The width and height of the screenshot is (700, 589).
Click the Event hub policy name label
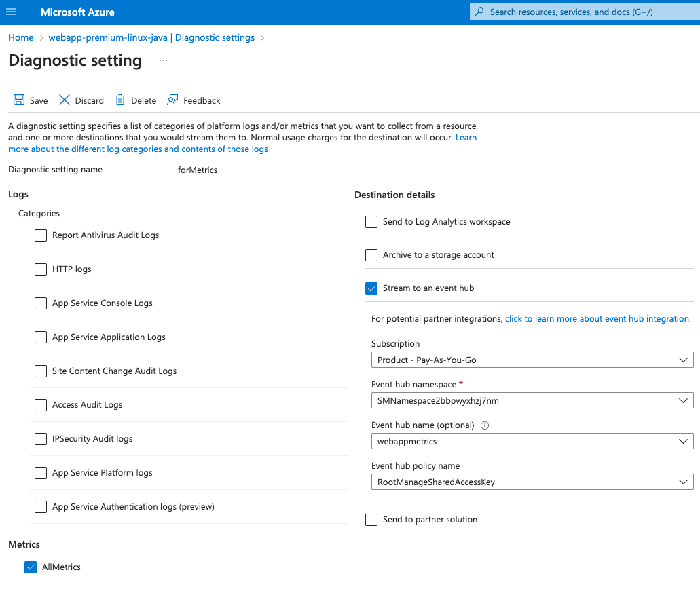point(415,466)
